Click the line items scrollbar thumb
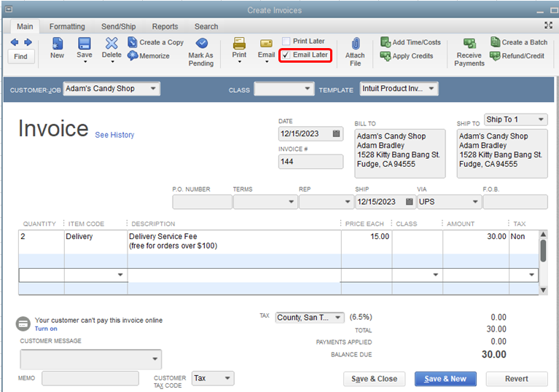559x392 pixels. 543,250
